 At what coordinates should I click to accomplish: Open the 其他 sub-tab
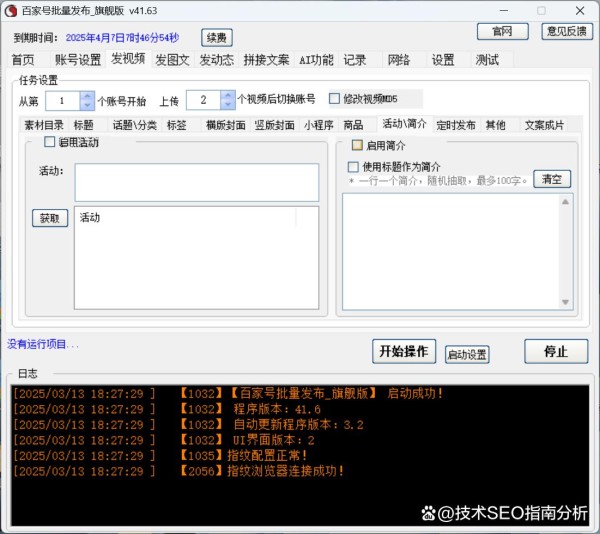(495, 125)
